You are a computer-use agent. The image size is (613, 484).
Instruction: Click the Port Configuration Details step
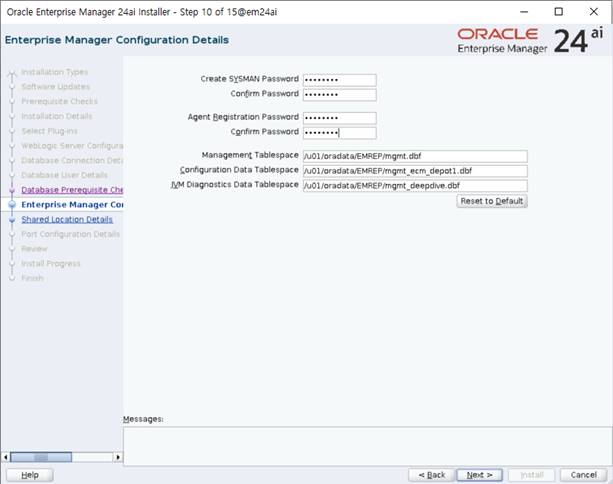tap(70, 234)
